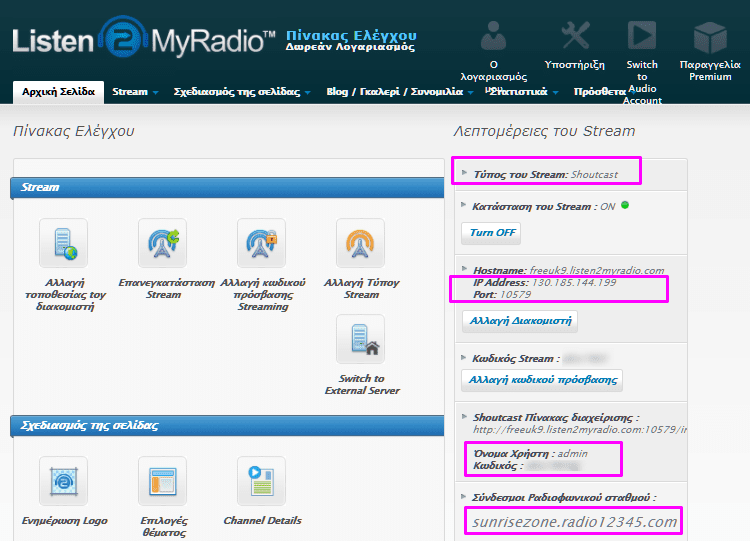Click the Αλλαγή τοποθεσίας του διακομιστή label
Viewport: 750px width, 541px height.
pos(65,295)
